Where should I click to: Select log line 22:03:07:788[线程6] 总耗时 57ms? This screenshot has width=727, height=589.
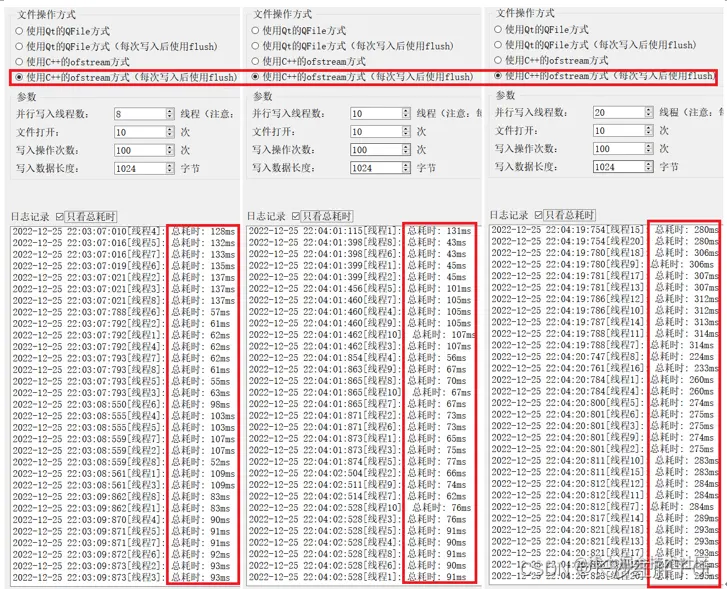121,312
